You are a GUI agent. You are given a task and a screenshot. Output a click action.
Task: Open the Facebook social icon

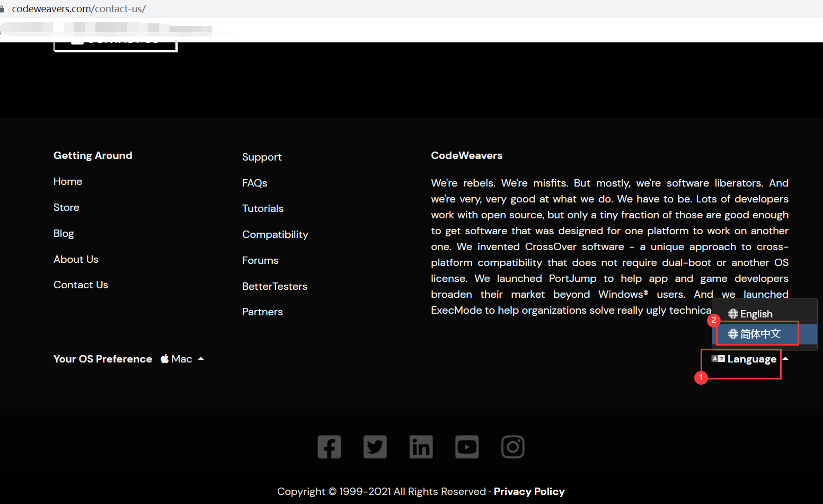[329, 447]
